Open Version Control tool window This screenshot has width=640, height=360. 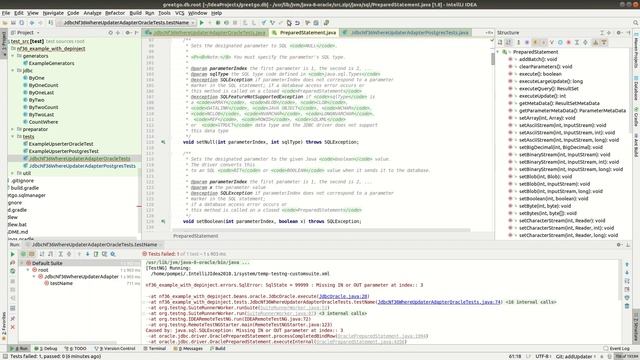point(115,349)
